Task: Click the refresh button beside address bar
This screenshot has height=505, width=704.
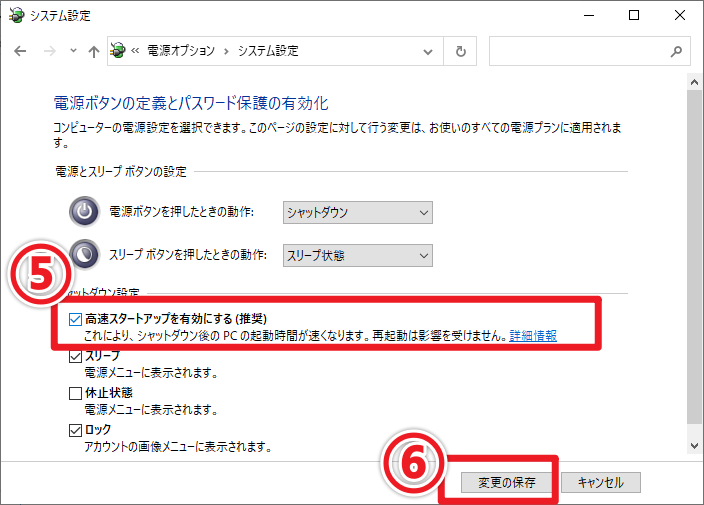Action: [x=460, y=51]
